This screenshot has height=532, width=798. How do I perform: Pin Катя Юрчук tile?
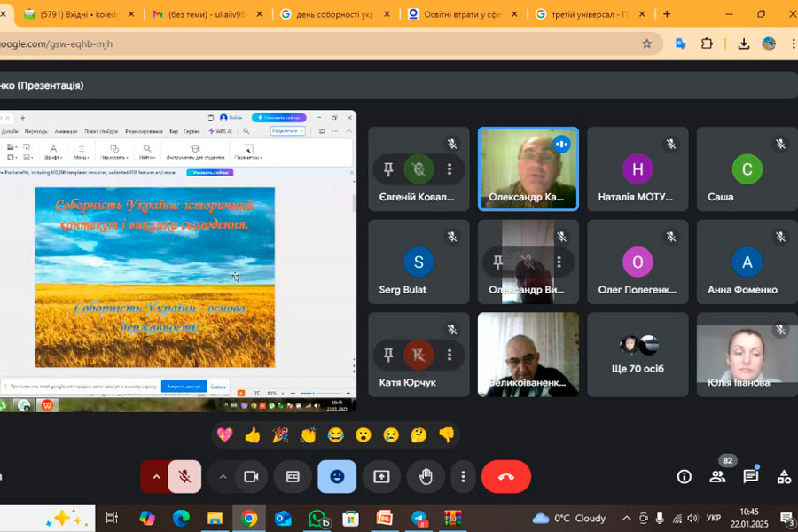pos(388,355)
